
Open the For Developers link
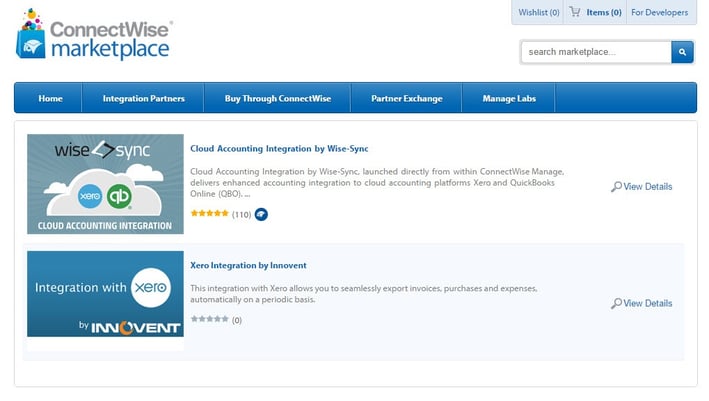(x=659, y=13)
